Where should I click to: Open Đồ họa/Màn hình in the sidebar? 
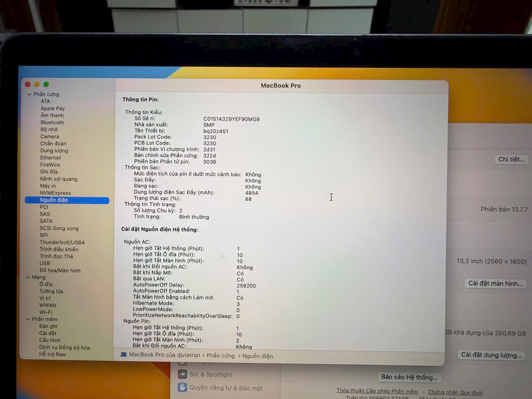pyautogui.click(x=60, y=271)
